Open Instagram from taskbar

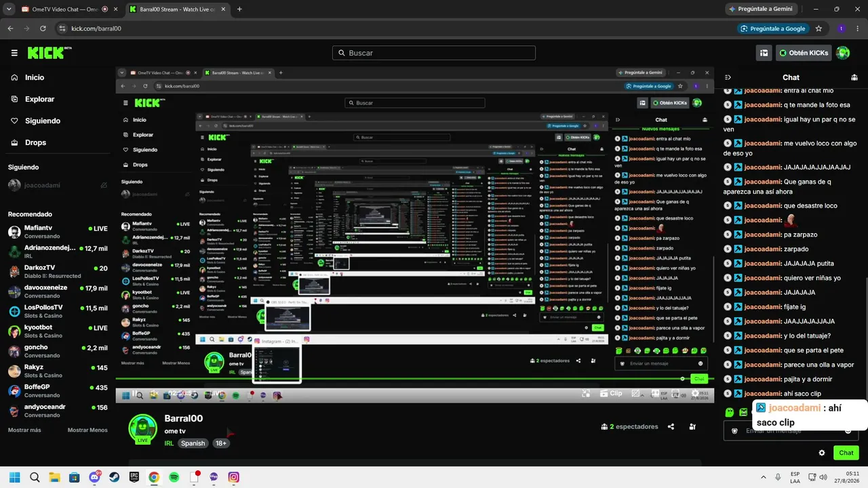point(233,477)
